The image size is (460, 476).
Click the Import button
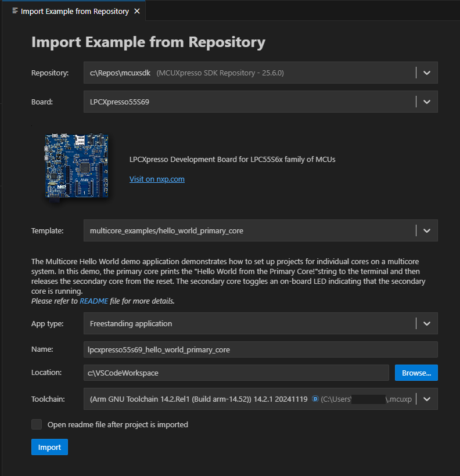(49, 447)
